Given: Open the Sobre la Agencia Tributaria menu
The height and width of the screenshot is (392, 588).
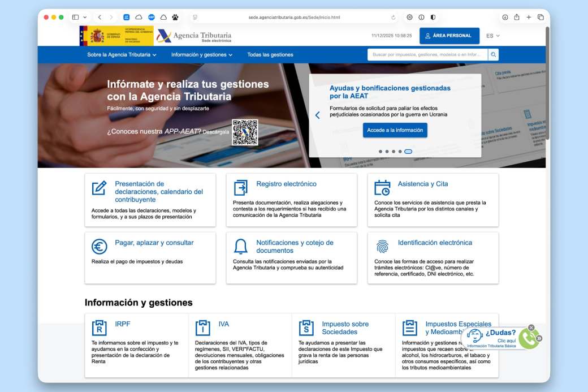Looking at the screenshot, I should (x=120, y=55).
